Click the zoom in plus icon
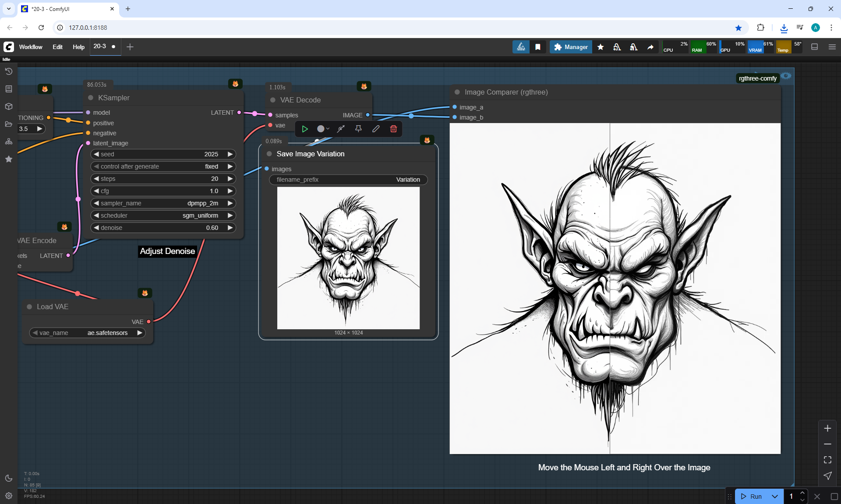The image size is (841, 504). tap(827, 428)
